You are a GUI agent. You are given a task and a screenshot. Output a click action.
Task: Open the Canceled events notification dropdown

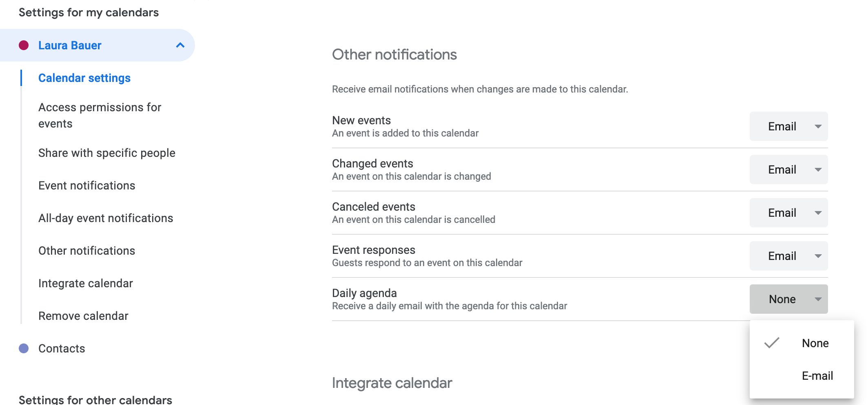click(788, 213)
